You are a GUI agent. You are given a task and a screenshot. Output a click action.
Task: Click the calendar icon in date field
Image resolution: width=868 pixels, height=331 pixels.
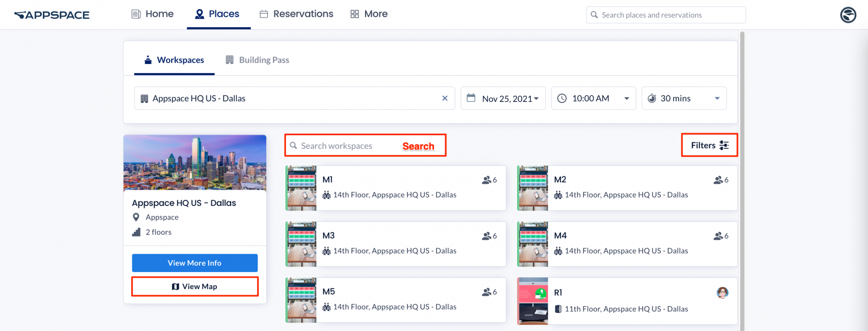(471, 98)
